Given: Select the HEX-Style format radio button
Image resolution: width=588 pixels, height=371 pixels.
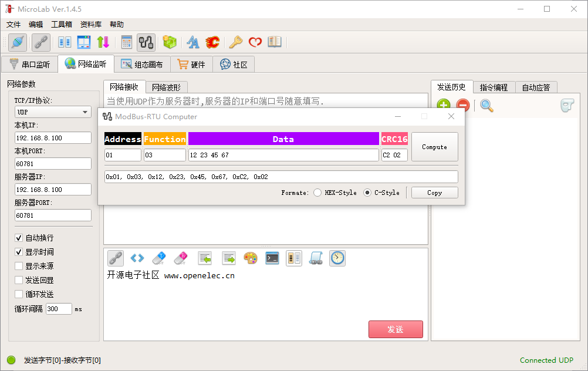Looking at the screenshot, I should [317, 193].
